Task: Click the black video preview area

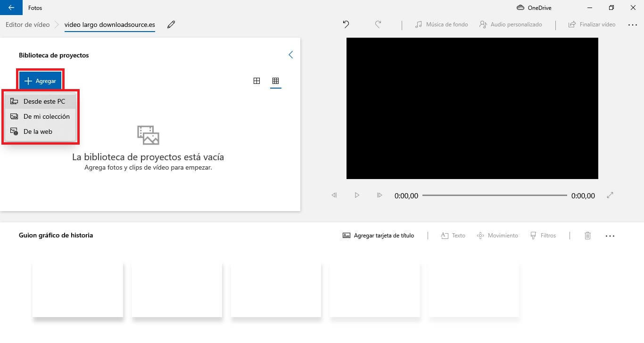Action: pyautogui.click(x=472, y=108)
